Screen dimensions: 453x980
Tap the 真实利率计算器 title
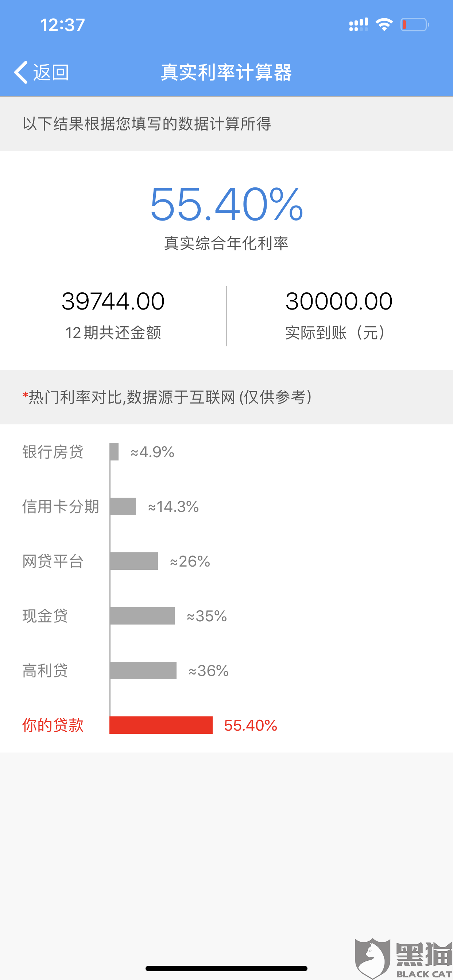pyautogui.click(x=226, y=72)
